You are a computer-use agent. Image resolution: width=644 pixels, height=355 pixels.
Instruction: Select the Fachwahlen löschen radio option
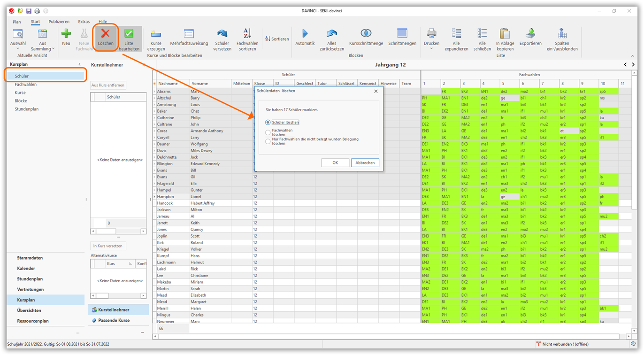pos(268,132)
